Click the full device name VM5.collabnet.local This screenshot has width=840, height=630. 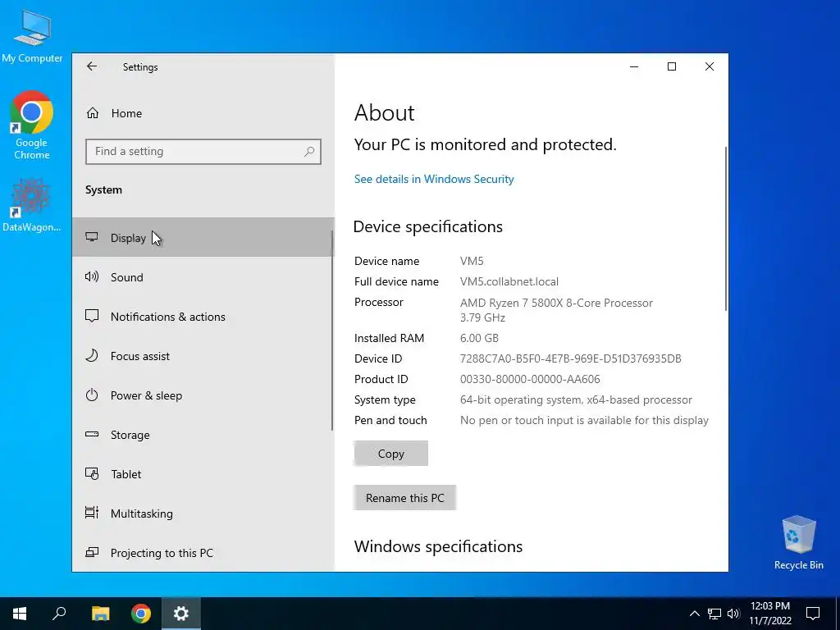tap(509, 281)
